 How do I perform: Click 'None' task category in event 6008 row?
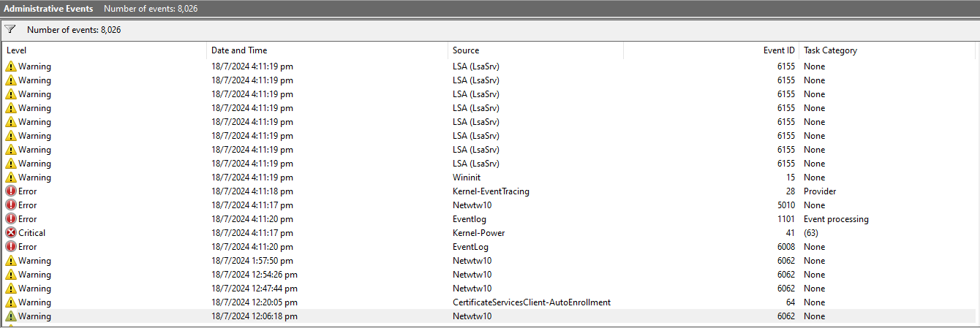[814, 247]
